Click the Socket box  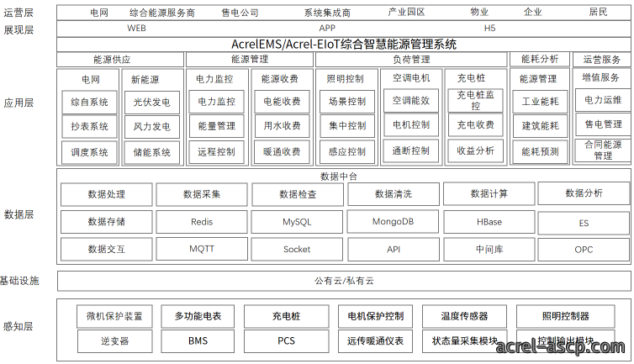pyautogui.click(x=297, y=250)
